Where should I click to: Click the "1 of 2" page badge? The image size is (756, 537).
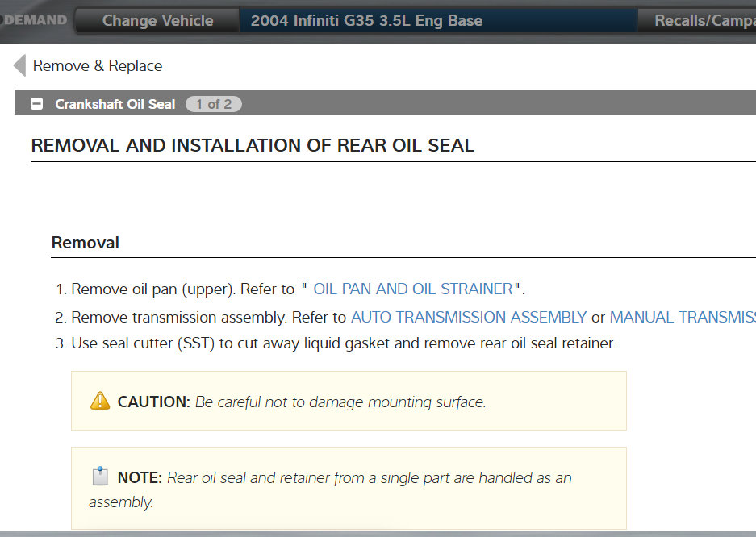tap(213, 104)
